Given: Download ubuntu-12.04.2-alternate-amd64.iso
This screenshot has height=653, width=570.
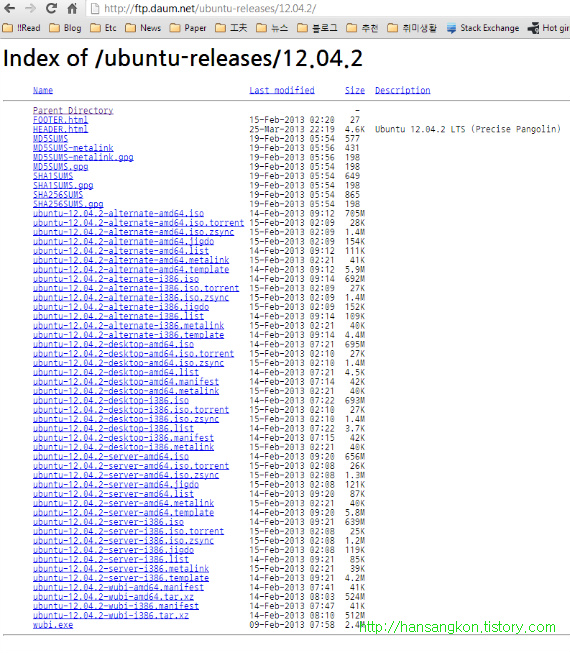Looking at the screenshot, I should click(x=118, y=213).
